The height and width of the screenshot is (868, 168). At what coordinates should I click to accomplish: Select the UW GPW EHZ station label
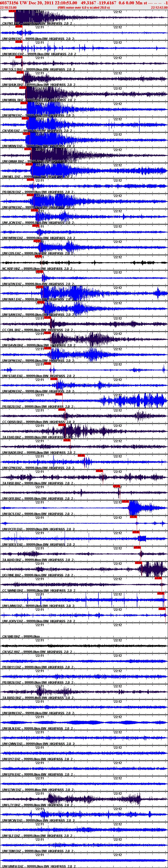(12, 208)
